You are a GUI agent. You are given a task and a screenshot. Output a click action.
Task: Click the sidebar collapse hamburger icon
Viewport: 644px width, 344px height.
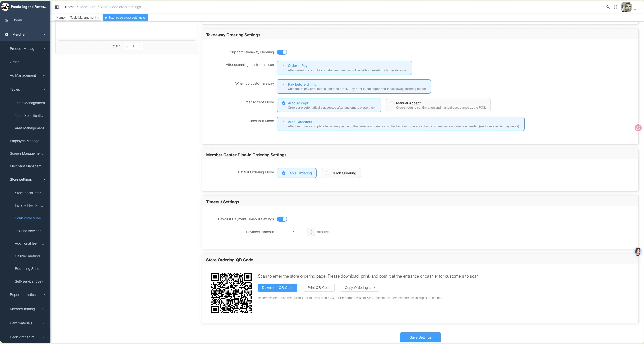click(x=57, y=7)
